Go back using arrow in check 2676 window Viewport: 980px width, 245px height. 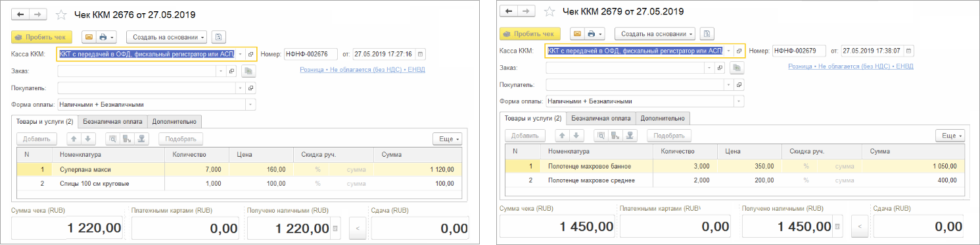tap(20, 14)
